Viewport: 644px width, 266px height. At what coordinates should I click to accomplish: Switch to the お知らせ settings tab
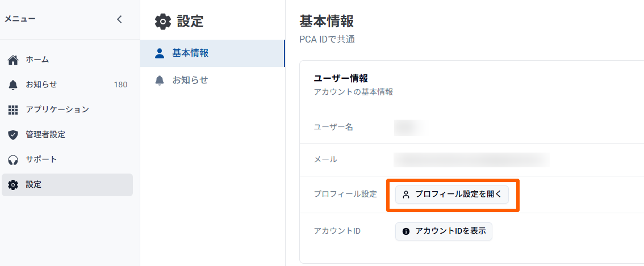pyautogui.click(x=190, y=81)
